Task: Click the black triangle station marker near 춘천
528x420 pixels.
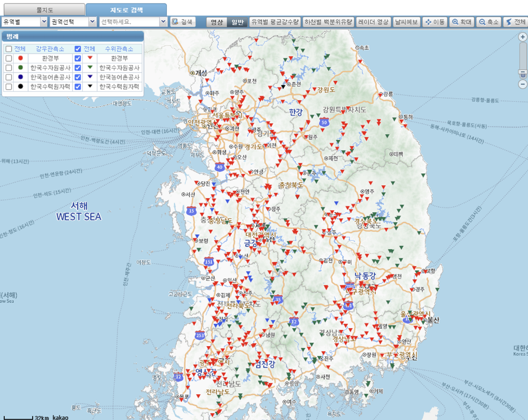Action: coord(283,87)
